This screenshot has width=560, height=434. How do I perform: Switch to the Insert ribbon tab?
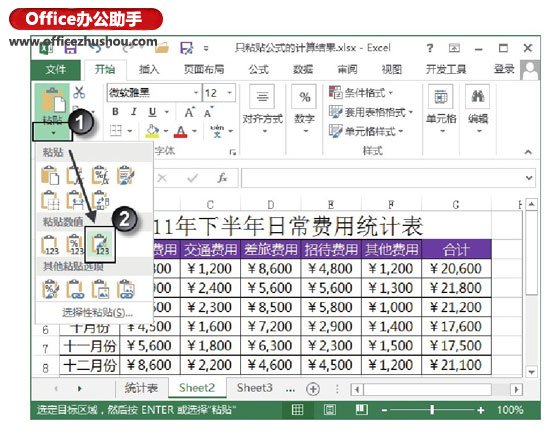click(149, 69)
